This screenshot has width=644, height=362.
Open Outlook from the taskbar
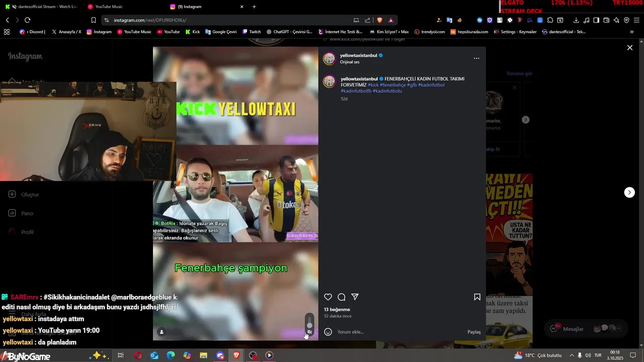(154, 355)
